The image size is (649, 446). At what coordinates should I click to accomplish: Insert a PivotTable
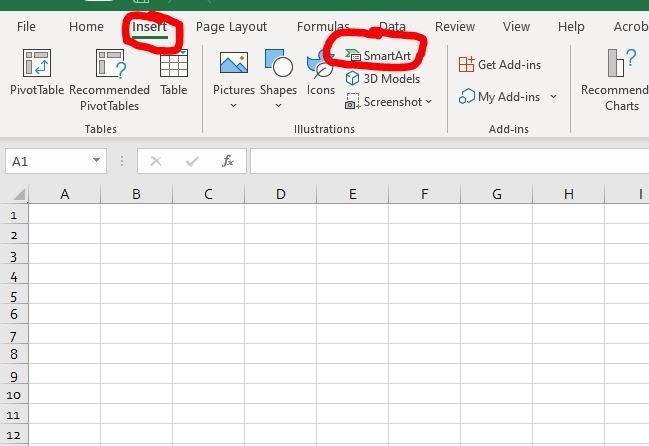click(x=37, y=73)
